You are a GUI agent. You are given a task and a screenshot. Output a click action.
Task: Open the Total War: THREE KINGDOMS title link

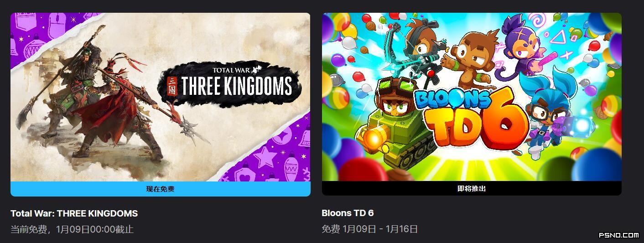click(74, 213)
